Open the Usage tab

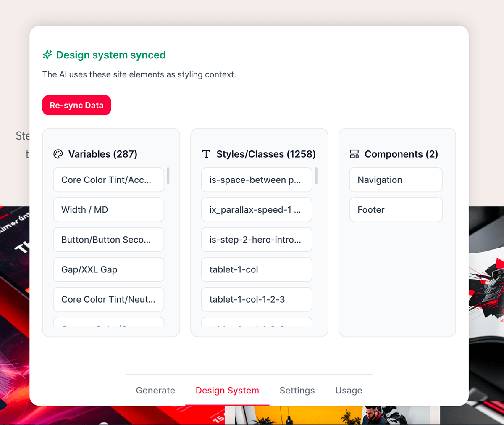pos(349,391)
